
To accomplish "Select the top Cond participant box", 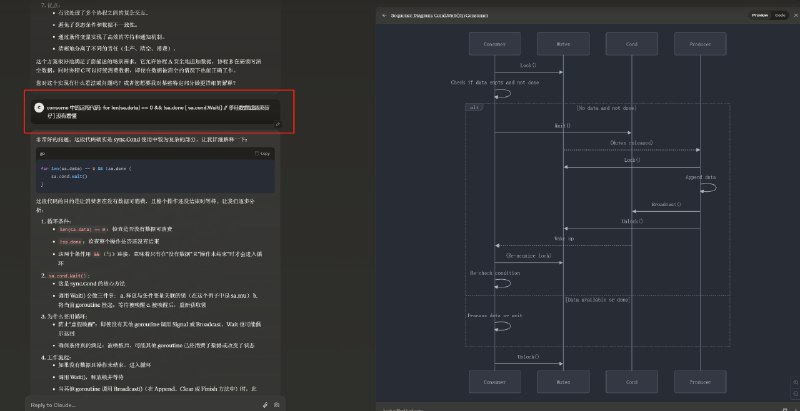I will (631, 44).
